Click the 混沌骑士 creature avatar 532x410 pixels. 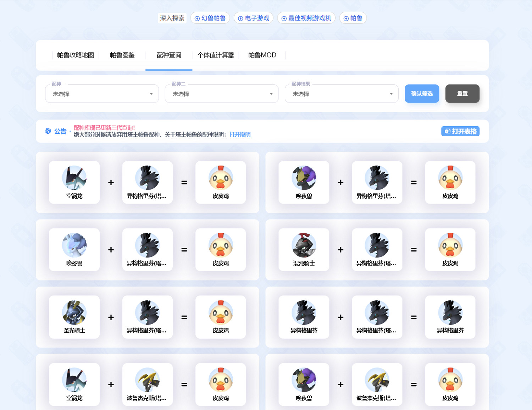pyautogui.click(x=304, y=245)
